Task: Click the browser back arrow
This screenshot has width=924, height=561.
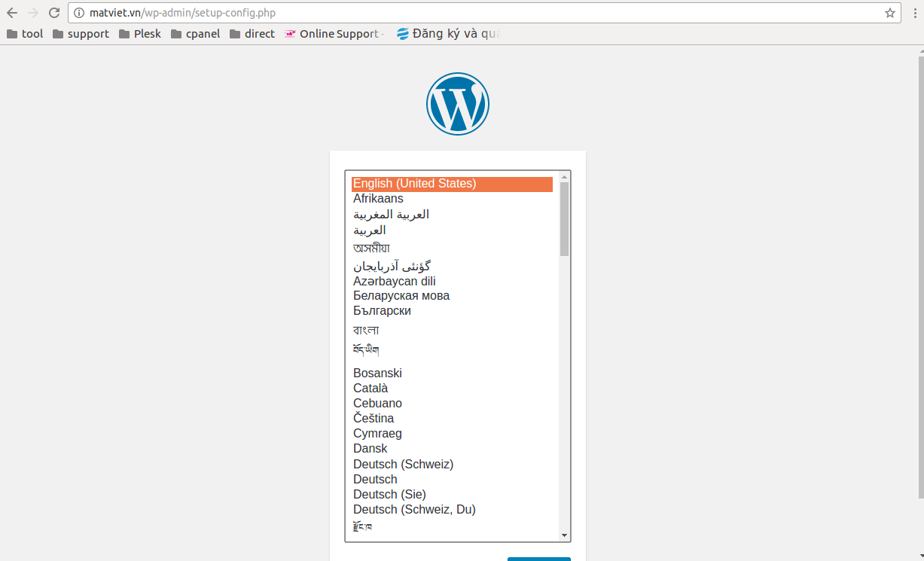Action: coord(12,13)
